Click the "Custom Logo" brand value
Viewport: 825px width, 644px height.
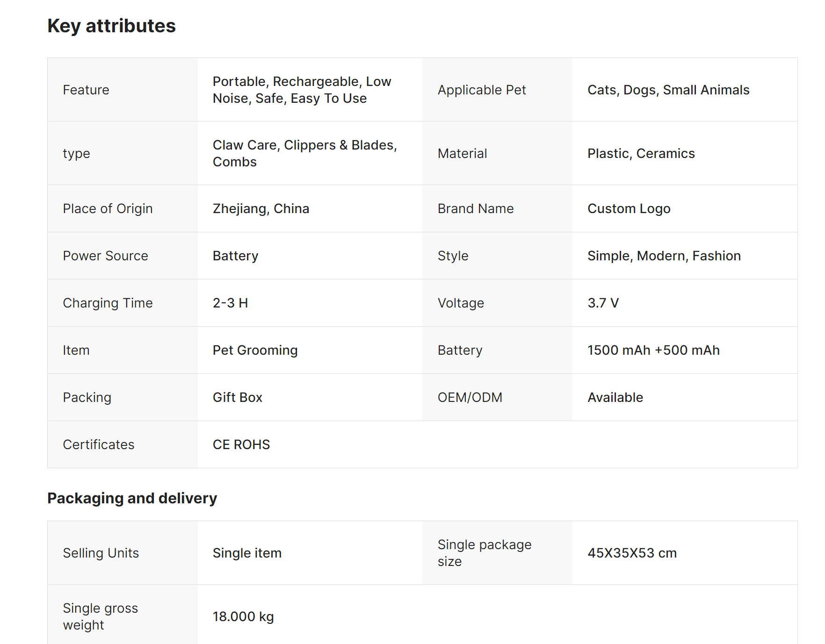629,208
